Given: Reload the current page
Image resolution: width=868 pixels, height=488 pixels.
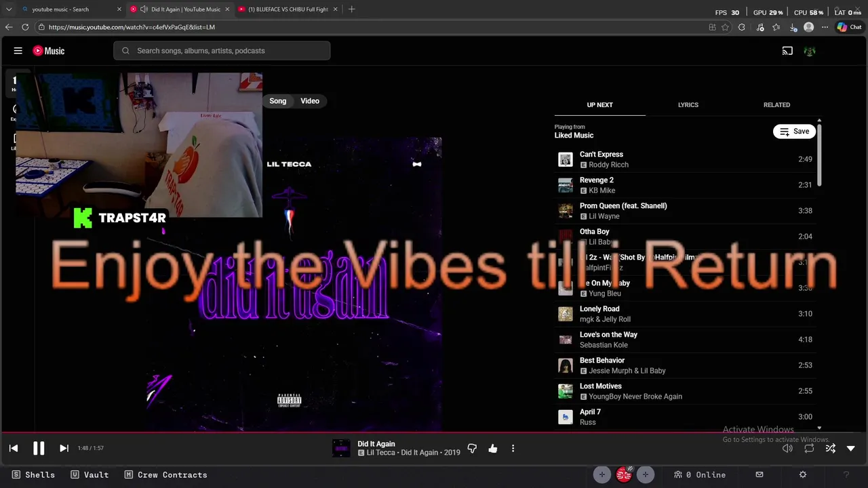Looking at the screenshot, I should (25, 27).
